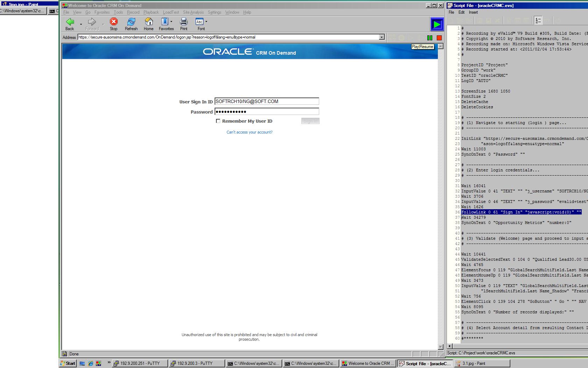Toggle the line numbering icon in Script File toolbar
588x368 pixels.
click(x=538, y=21)
